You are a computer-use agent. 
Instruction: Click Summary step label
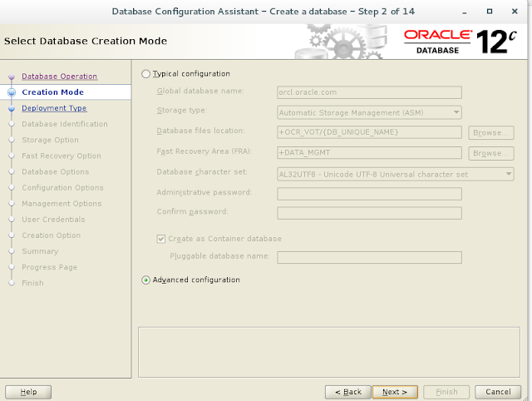(x=40, y=251)
